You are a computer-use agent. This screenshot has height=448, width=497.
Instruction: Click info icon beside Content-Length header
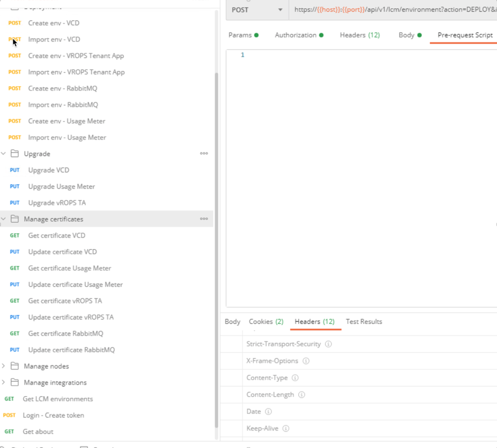(301, 395)
